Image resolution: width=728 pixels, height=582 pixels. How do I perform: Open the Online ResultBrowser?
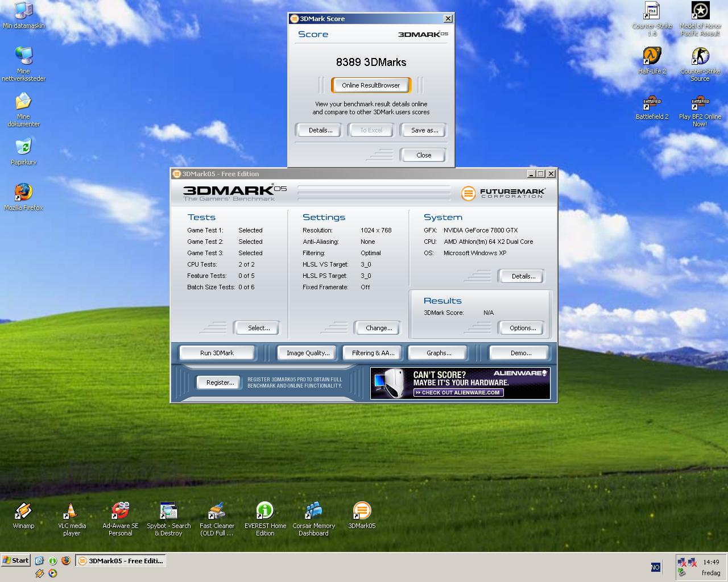[371, 85]
